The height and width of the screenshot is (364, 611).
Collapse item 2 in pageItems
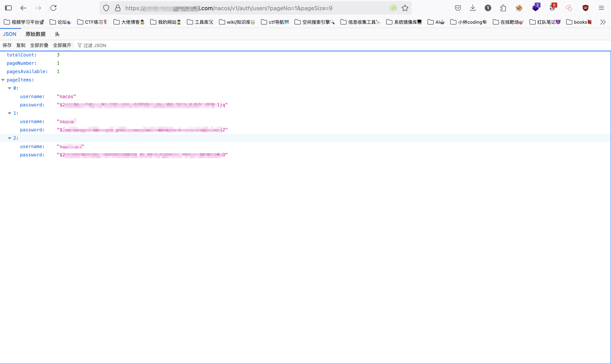pos(10,138)
